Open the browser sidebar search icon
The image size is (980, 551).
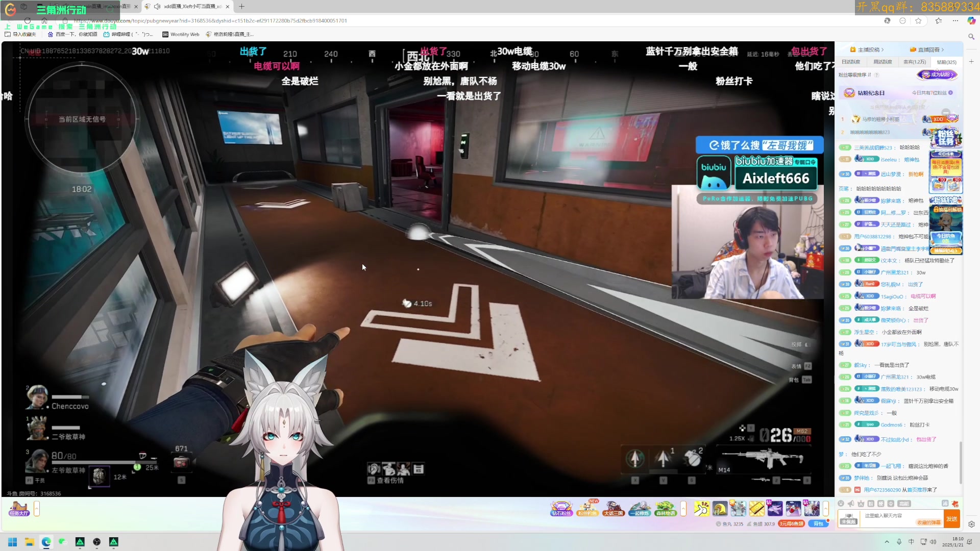(971, 37)
